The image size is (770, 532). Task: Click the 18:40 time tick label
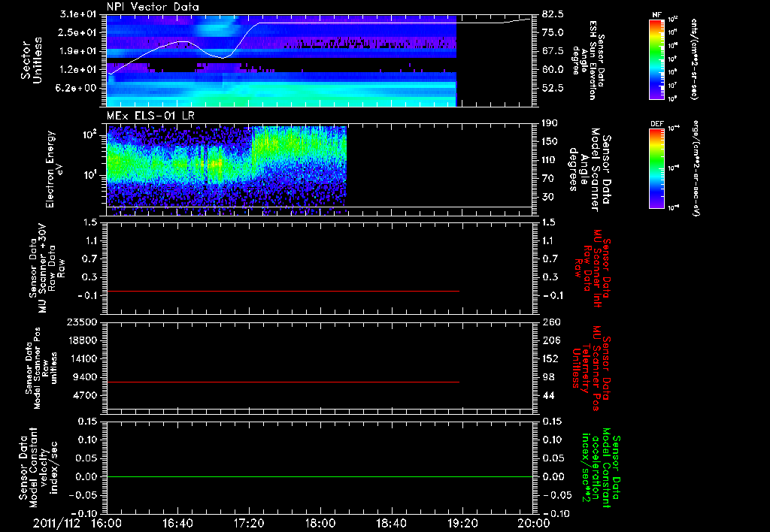[x=391, y=523]
